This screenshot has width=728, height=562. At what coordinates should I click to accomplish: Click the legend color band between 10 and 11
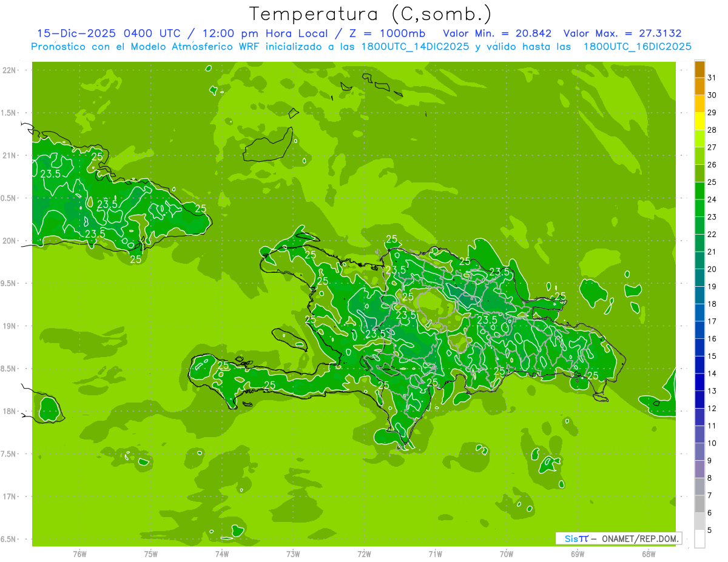click(699, 435)
